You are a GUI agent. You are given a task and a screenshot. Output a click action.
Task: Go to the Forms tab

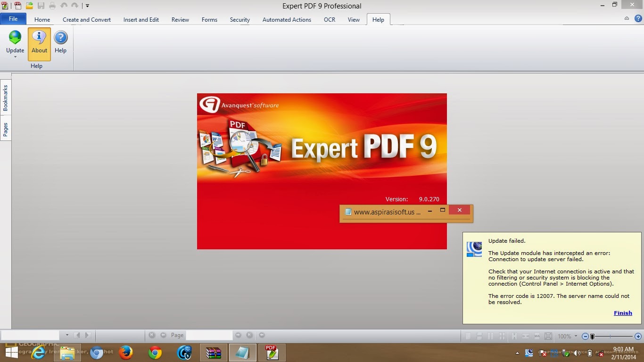point(209,20)
